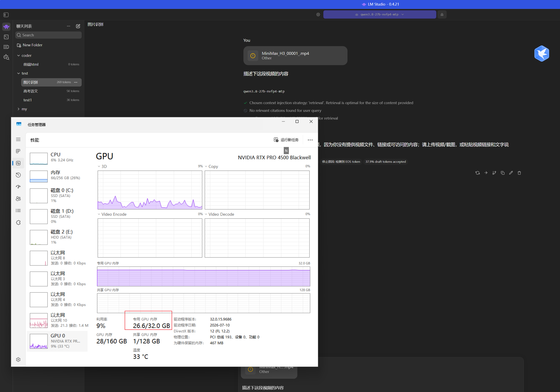Image resolution: width=560 pixels, height=392 pixels.
Task: Focus the chat Search field
Action: point(49,35)
